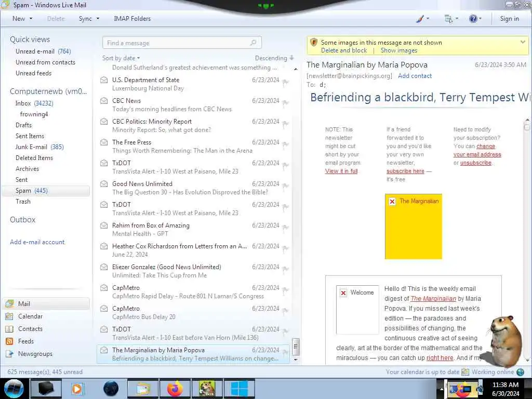Expand the Sync dropdown arrow
This screenshot has height=399, width=532.
98,19
